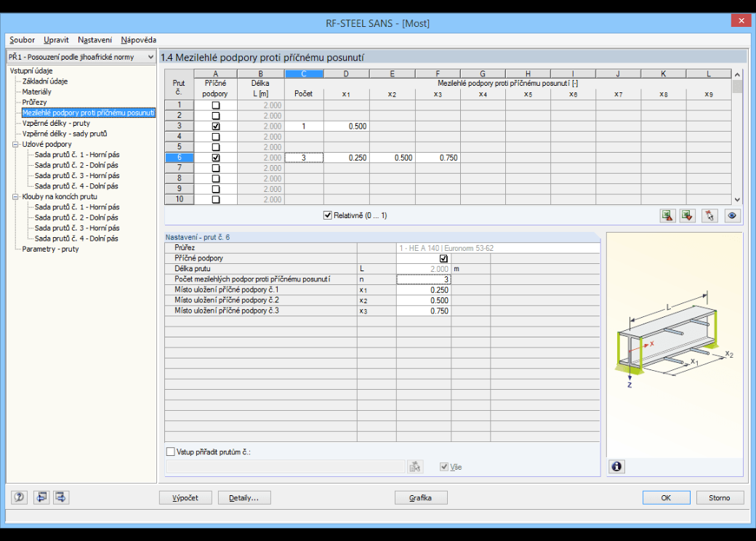Enable lateral supports for member 9
This screenshot has height=541, width=756.
pyautogui.click(x=215, y=189)
